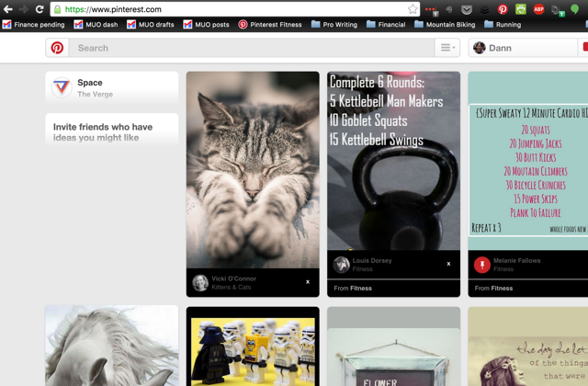The image size is (588, 386).
Task: Open the categories menu dropdown
Action: (x=447, y=48)
